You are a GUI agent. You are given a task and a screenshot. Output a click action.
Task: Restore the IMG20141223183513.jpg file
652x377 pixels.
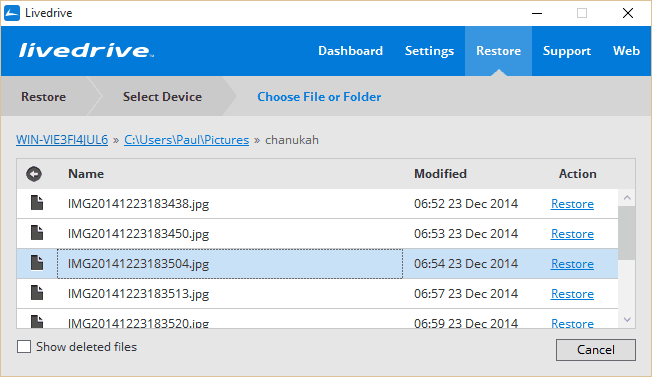pyautogui.click(x=572, y=293)
